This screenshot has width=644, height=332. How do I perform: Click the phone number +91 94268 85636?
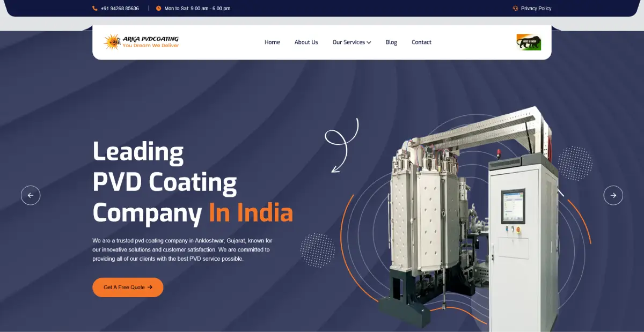(x=120, y=9)
